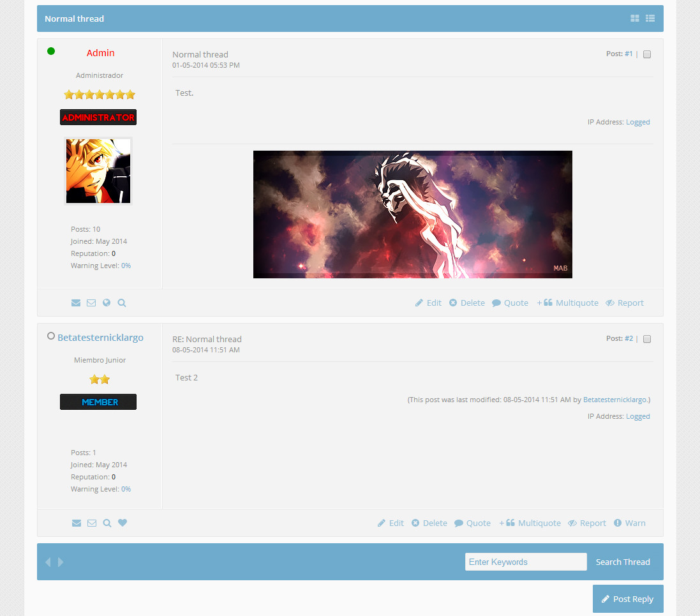Click the Post Reply button
The width and height of the screenshot is (700, 616).
point(628,599)
